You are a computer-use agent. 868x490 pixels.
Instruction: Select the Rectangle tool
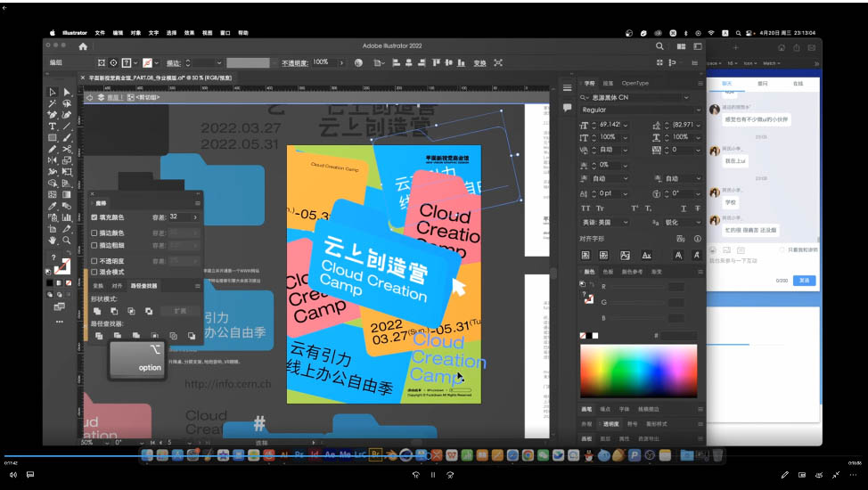[52, 137]
